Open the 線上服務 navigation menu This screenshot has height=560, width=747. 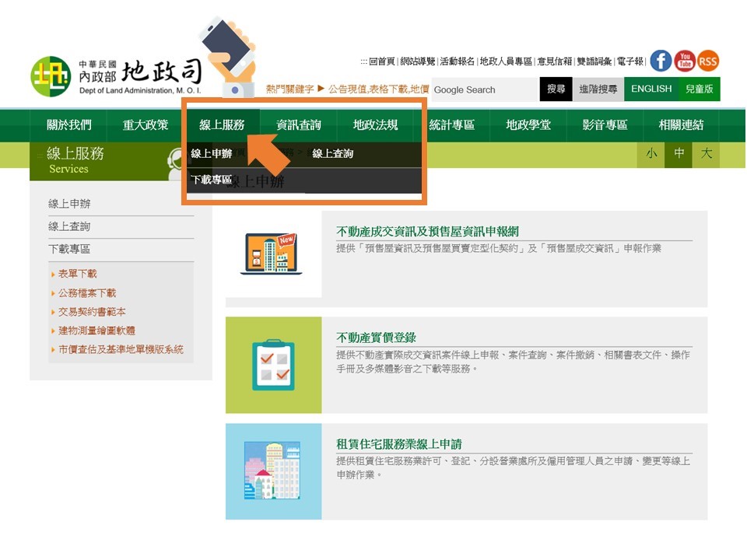(222, 125)
